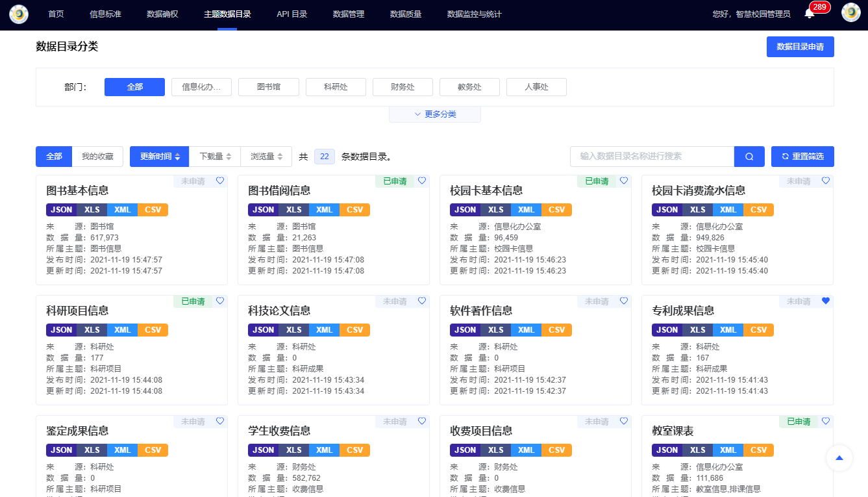This screenshot has width=868, height=497.
Task: Click the search magnifier icon
Action: (x=749, y=156)
